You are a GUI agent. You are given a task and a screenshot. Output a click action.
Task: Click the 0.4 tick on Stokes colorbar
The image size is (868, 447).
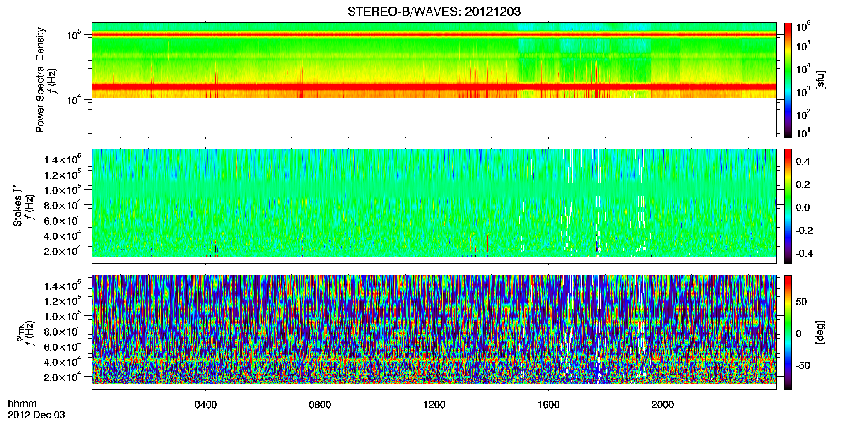click(x=803, y=162)
